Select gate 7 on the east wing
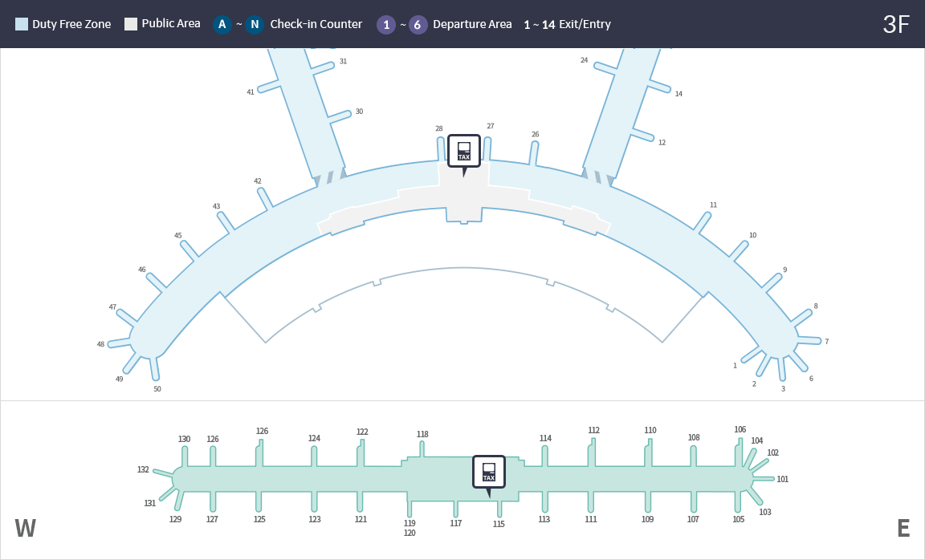The width and height of the screenshot is (925, 560). pos(826,341)
